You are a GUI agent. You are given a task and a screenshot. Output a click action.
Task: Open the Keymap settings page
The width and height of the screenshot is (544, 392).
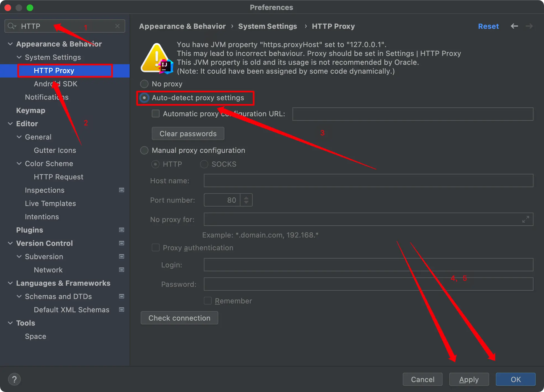tap(30, 110)
